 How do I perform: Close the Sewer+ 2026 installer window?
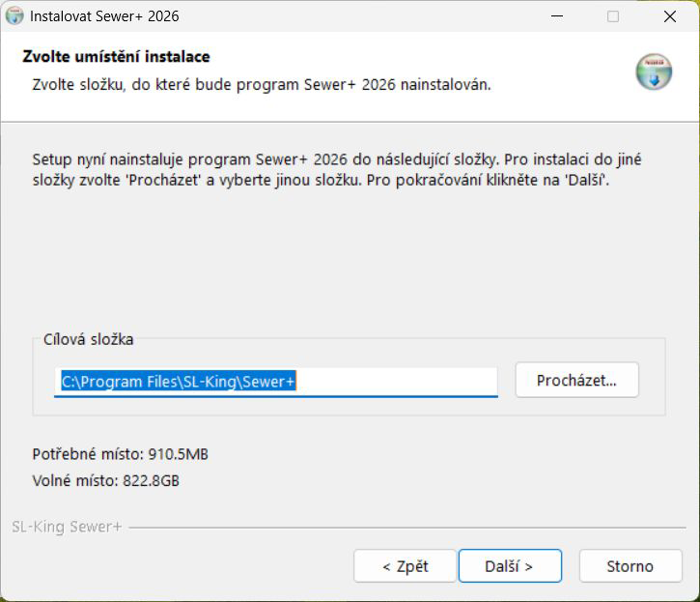pos(670,16)
